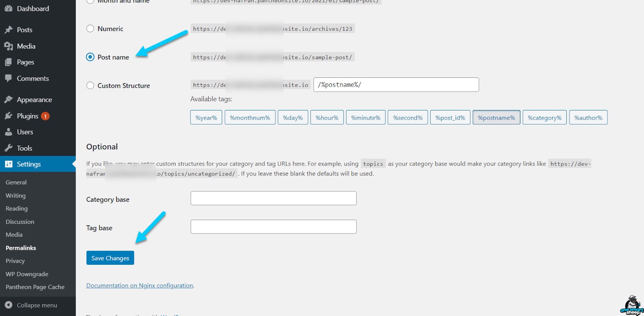
Task: Open WP Downgrade settings
Action: click(27, 274)
